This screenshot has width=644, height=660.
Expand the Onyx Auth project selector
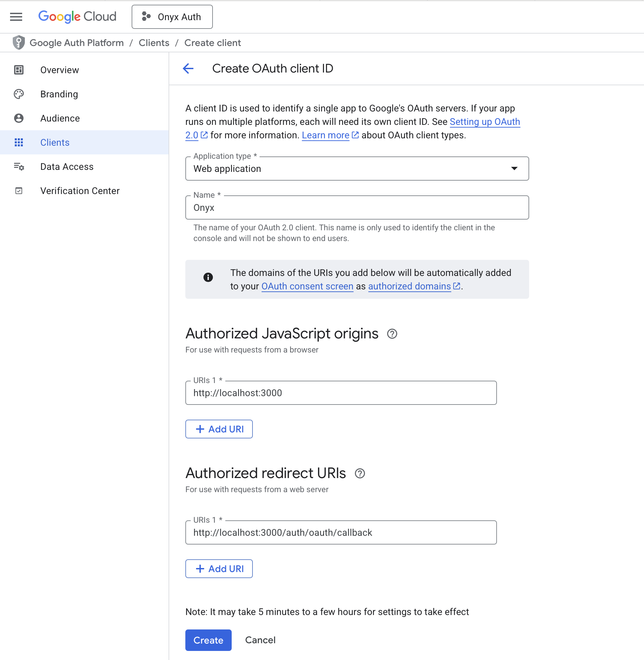click(172, 16)
